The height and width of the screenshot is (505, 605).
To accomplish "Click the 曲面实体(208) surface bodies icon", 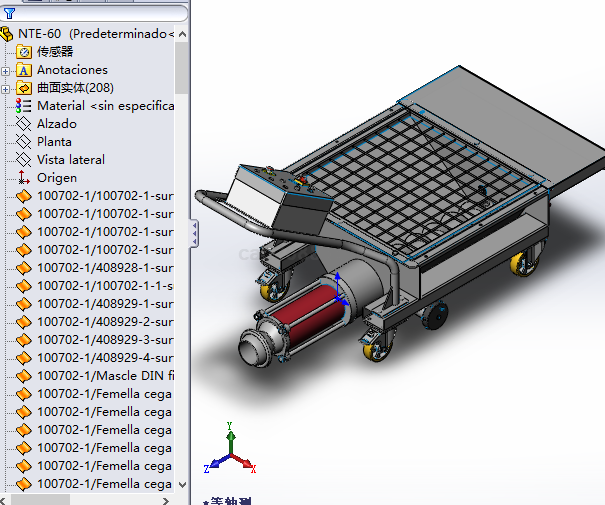I will (x=24, y=88).
